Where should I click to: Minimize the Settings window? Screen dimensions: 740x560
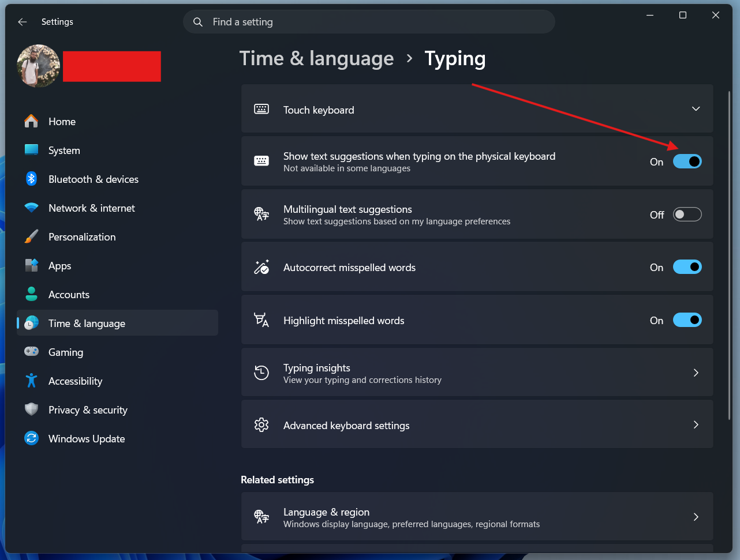[650, 16]
